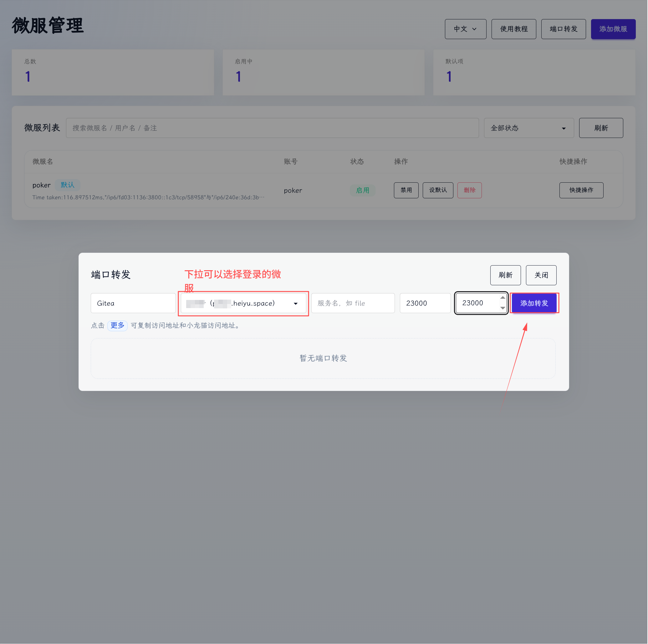648x644 pixels.
Task: Click 刷新 in the port forwarding dialog
Action: coord(506,276)
